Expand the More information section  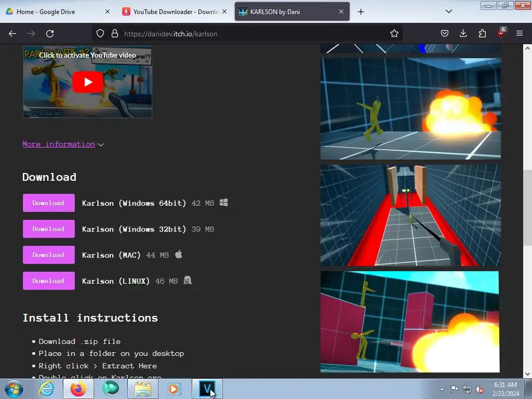pos(63,144)
